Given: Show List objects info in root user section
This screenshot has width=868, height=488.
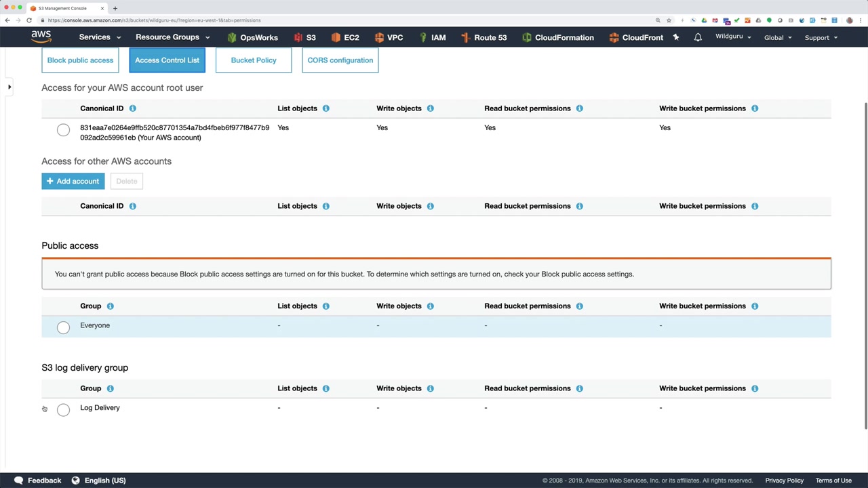Looking at the screenshot, I should point(325,108).
